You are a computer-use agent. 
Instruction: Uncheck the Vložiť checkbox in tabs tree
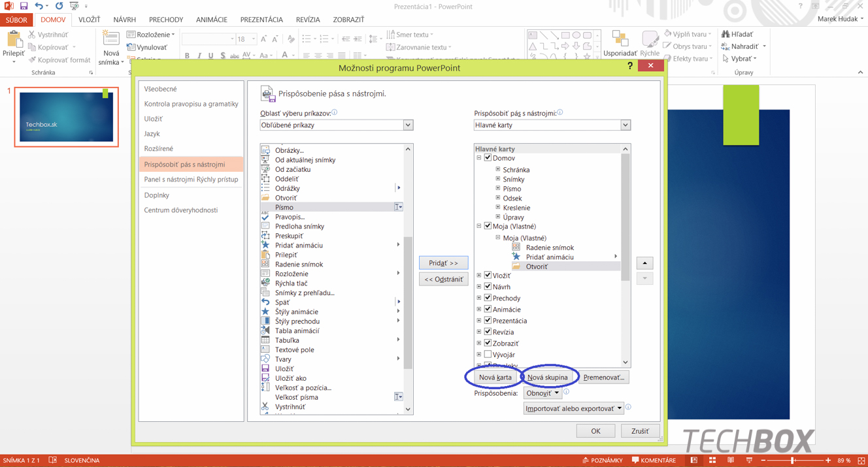488,276
